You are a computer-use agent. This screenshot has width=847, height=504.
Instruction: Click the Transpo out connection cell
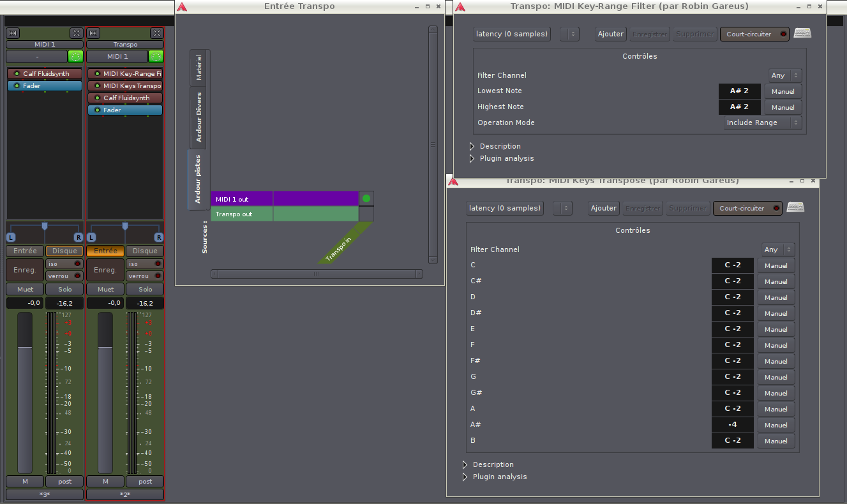[x=366, y=214]
